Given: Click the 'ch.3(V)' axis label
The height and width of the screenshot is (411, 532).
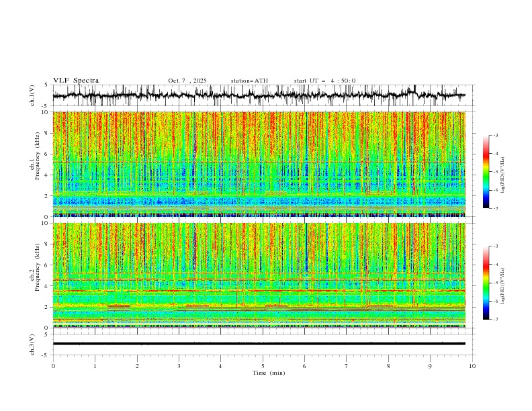Looking at the screenshot, I should pos(32,345).
